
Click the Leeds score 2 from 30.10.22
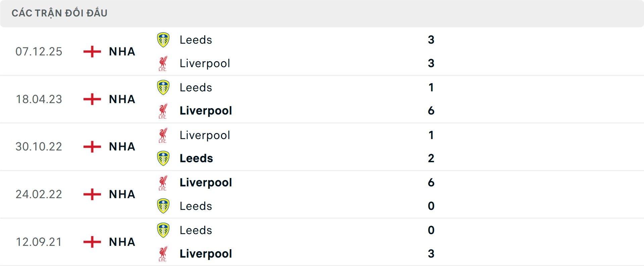click(x=431, y=158)
